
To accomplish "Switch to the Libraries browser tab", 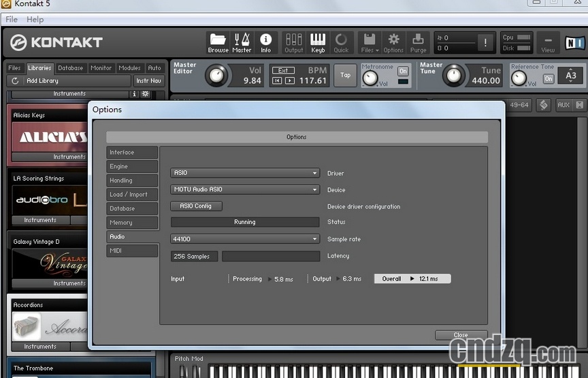I will pyautogui.click(x=39, y=68).
